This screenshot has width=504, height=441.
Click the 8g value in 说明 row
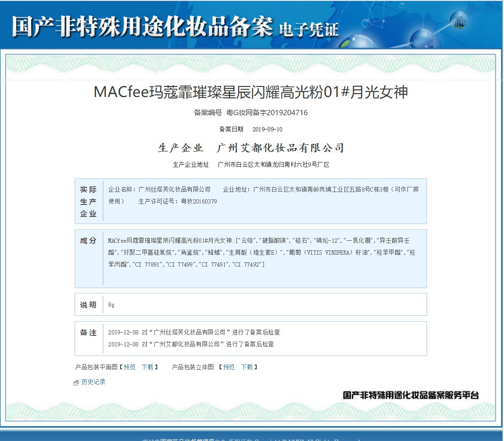(111, 305)
